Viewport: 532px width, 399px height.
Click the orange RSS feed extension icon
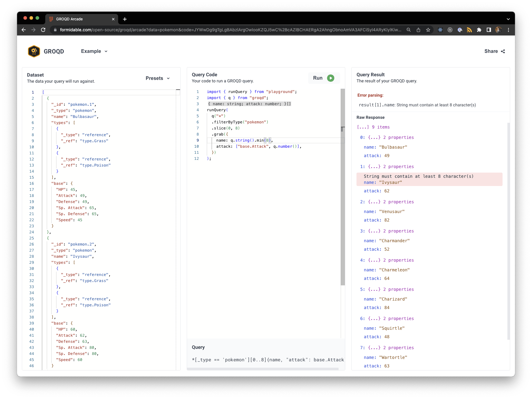click(x=469, y=30)
